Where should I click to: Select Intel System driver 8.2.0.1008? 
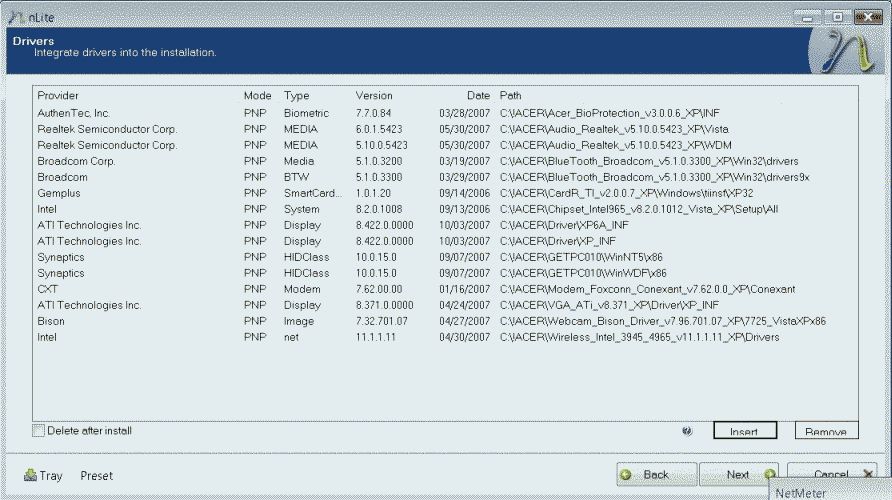pos(445,209)
